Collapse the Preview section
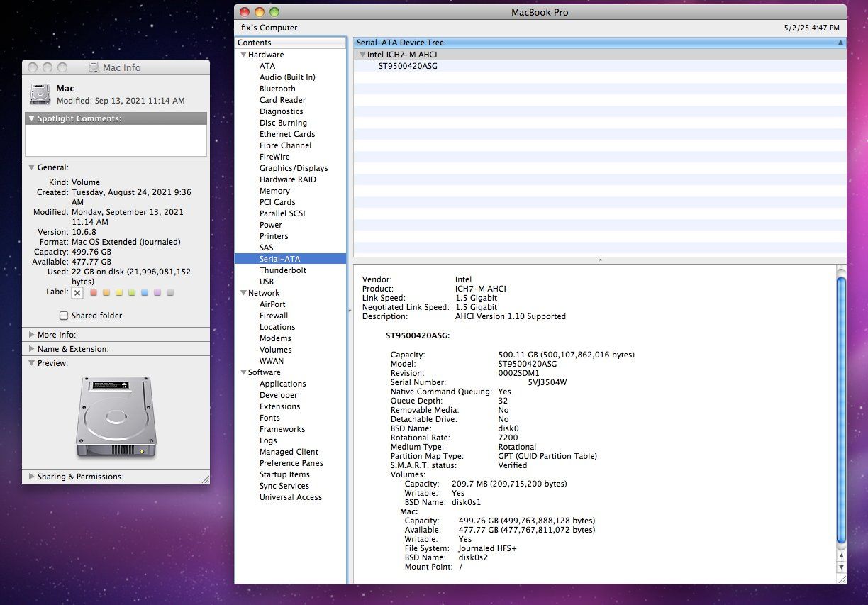 [32, 363]
